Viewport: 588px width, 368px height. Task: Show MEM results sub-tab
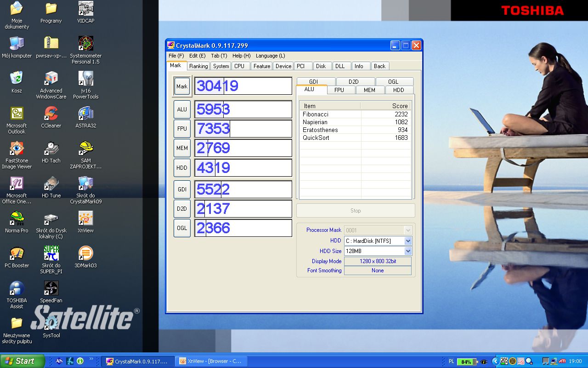point(369,90)
